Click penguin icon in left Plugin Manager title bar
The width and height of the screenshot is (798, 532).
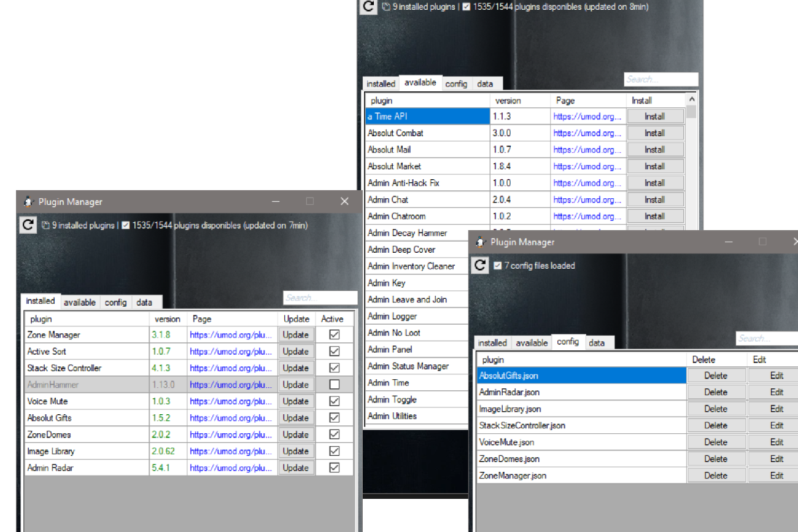tap(28, 202)
